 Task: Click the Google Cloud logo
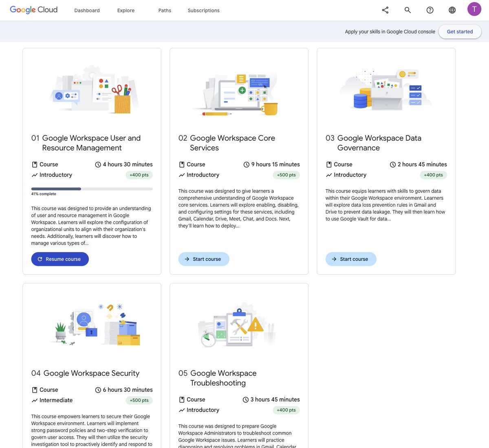pyautogui.click(x=33, y=10)
